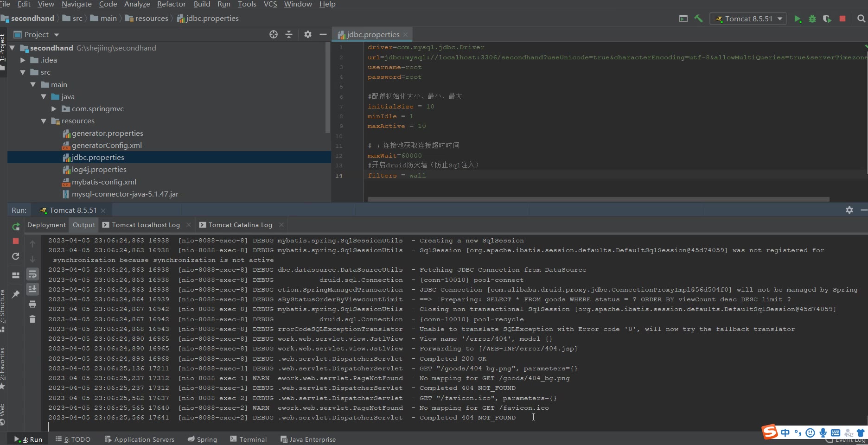Click locate file target icon in Project panel

coord(274,34)
